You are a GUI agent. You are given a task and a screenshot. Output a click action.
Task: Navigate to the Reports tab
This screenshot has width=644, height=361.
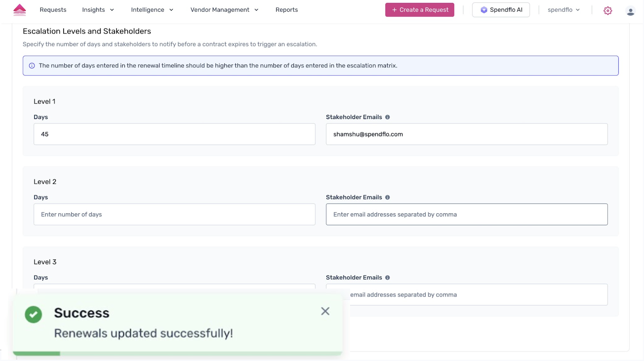point(286,10)
